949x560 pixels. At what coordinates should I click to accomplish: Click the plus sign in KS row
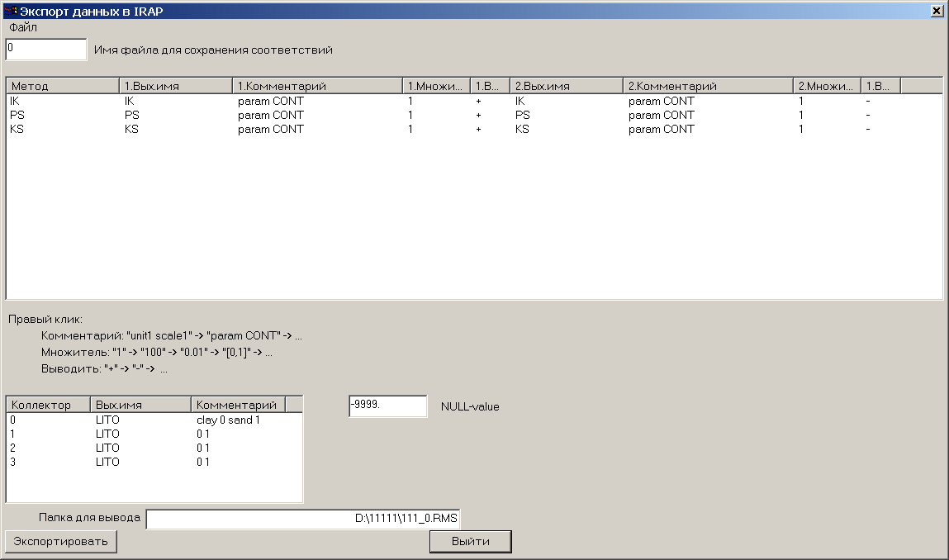(479, 129)
